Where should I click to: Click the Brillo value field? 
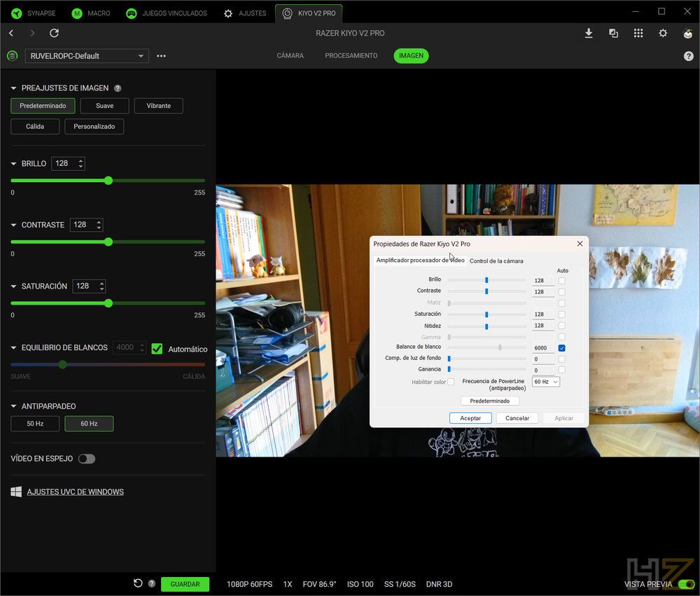coord(69,163)
